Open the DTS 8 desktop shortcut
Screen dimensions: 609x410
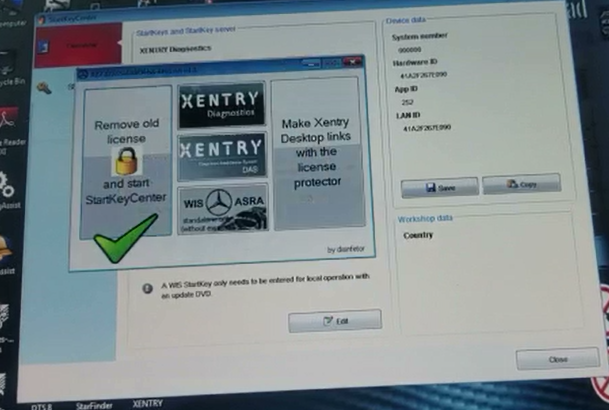click(x=42, y=407)
